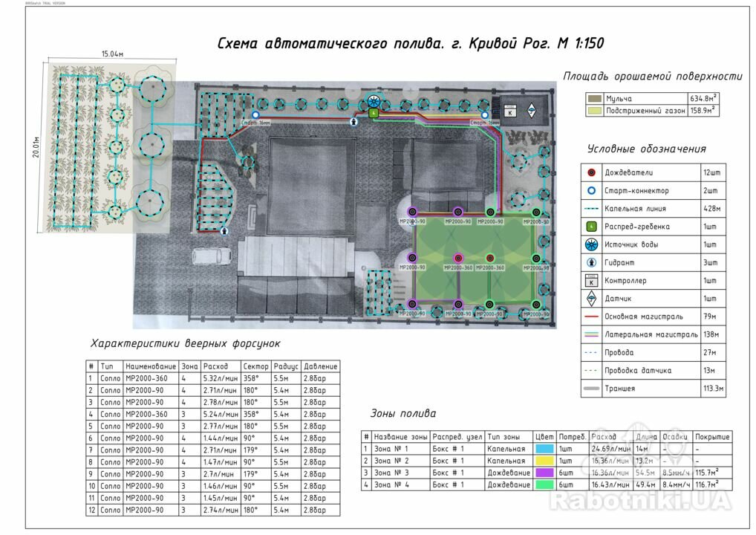756x535 pixels.
Task: Click the Название зоны column header
Action: click(401, 437)
